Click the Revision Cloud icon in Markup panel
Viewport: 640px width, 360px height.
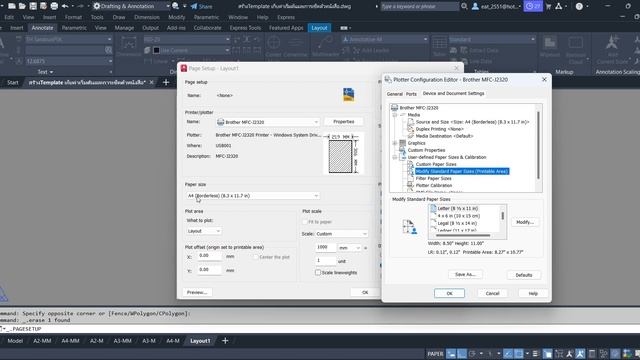[576, 42]
